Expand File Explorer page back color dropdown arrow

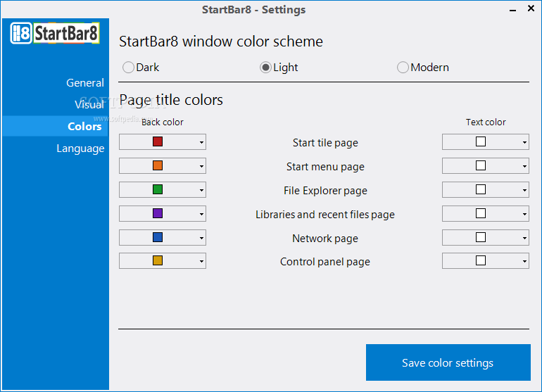click(x=201, y=190)
